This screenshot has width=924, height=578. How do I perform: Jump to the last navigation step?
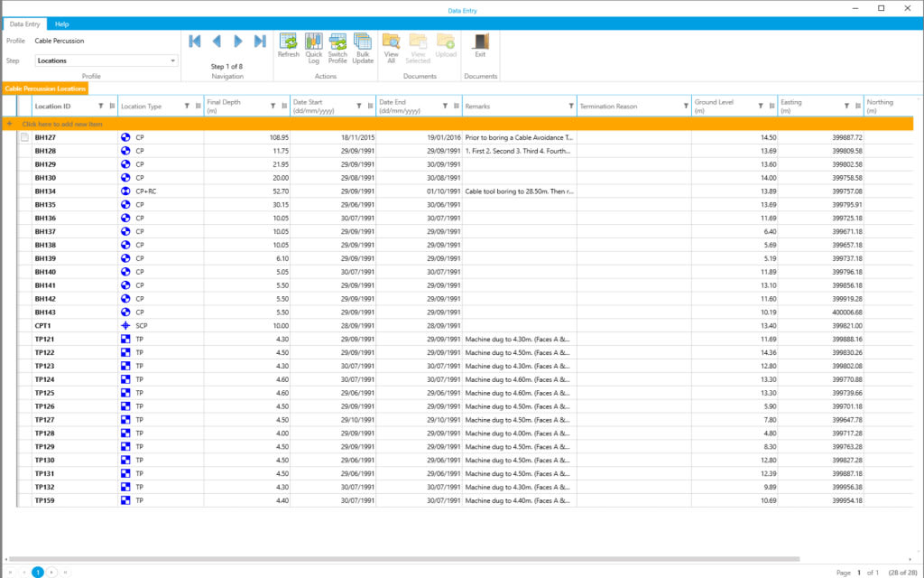pos(260,42)
